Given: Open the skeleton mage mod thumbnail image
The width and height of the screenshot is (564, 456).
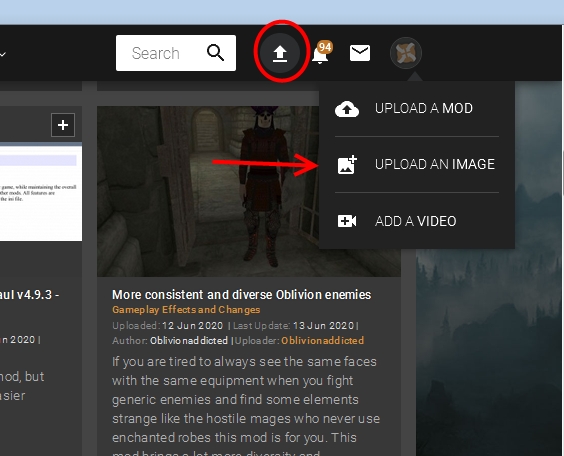Looking at the screenshot, I should pyautogui.click(x=208, y=191).
